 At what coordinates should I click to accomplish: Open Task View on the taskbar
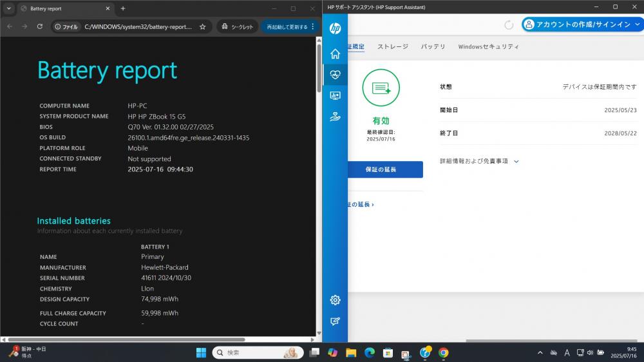[x=315, y=352]
